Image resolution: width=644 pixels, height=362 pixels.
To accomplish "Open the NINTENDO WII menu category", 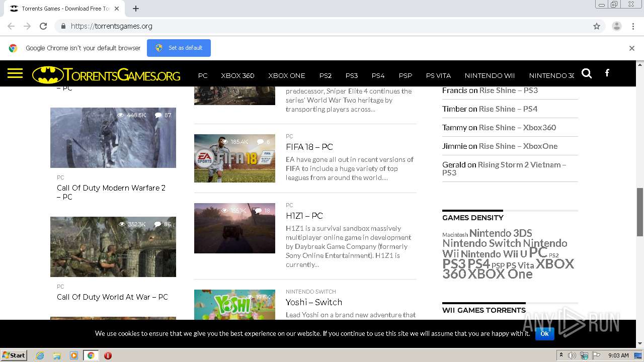I will (x=490, y=75).
